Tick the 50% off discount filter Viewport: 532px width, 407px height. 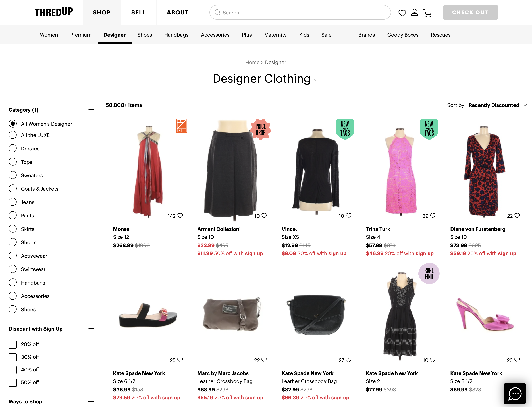13,383
